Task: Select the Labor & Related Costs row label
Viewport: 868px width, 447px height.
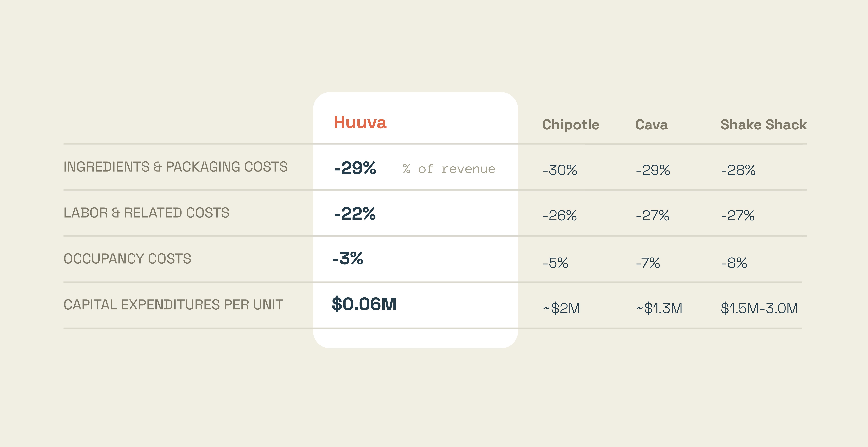Action: pyautogui.click(x=146, y=213)
